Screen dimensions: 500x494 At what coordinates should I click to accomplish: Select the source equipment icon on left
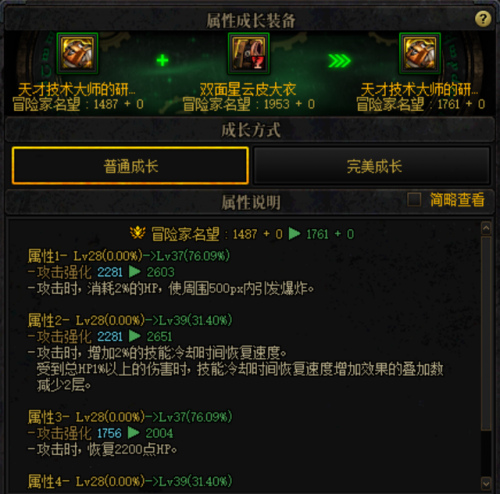pyautogui.click(x=77, y=53)
